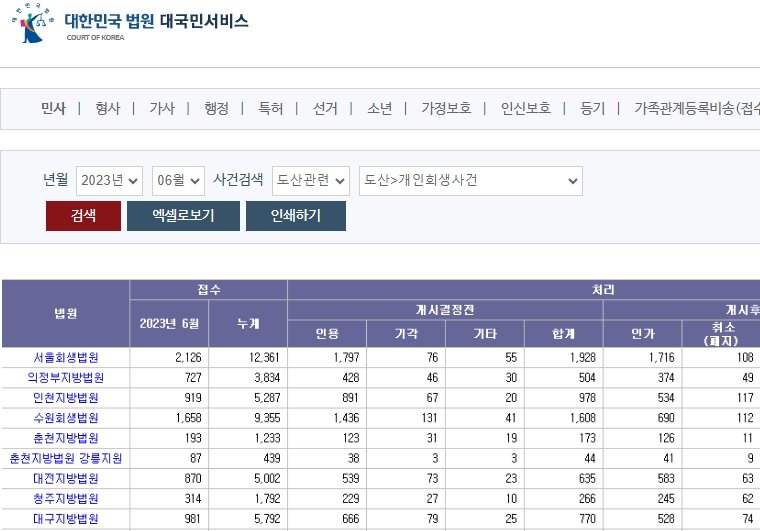Screen dimensions: 760x531
Task: Click the 기각 column header
Action: (x=406, y=334)
